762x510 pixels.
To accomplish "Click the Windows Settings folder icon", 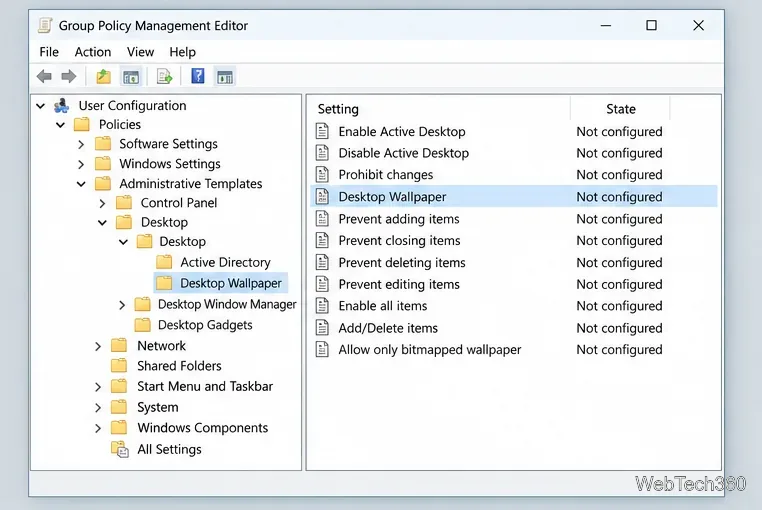I will click(x=103, y=163).
